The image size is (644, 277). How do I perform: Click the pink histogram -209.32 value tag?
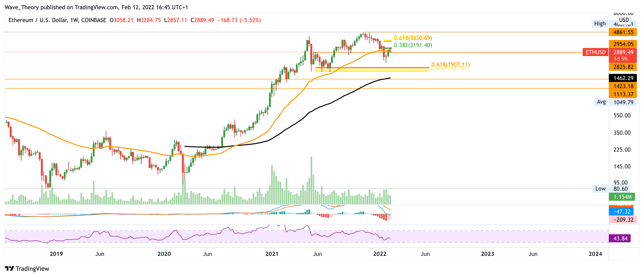click(x=623, y=220)
